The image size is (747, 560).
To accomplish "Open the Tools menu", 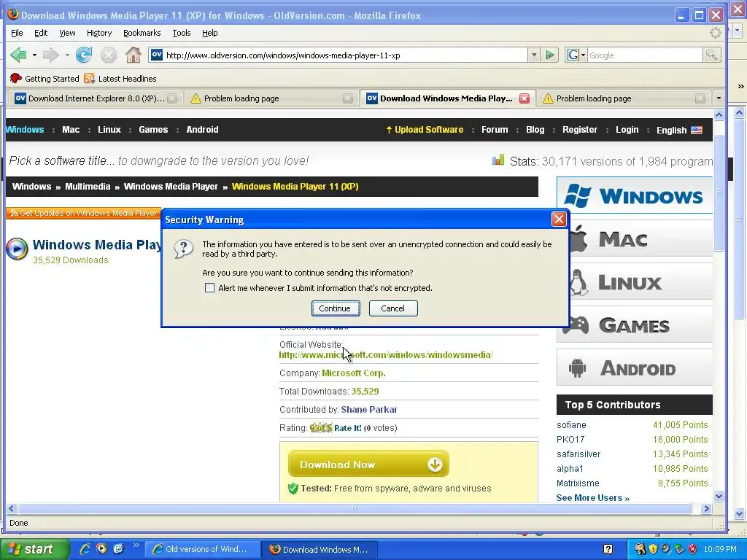I will [x=182, y=33].
